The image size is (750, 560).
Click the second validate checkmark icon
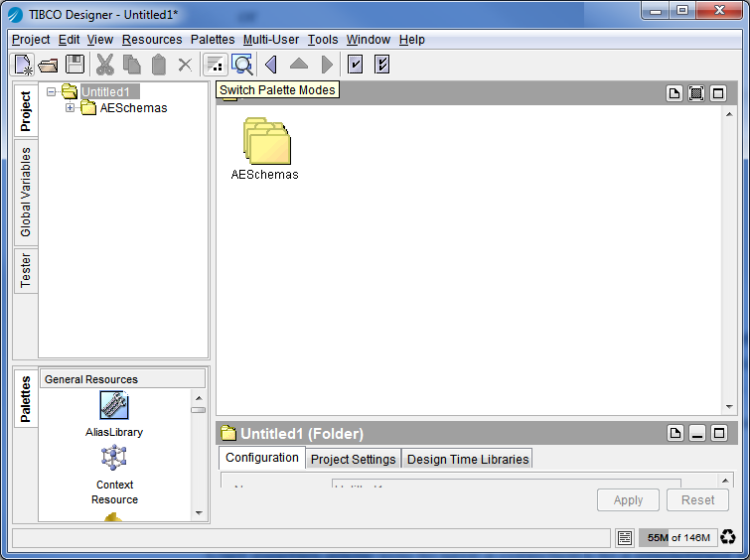[x=381, y=65]
